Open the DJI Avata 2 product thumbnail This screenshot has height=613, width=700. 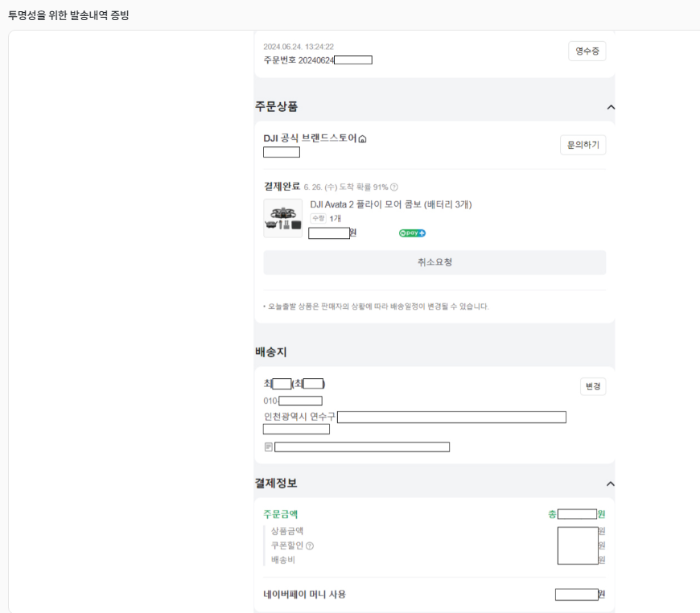pos(282,218)
